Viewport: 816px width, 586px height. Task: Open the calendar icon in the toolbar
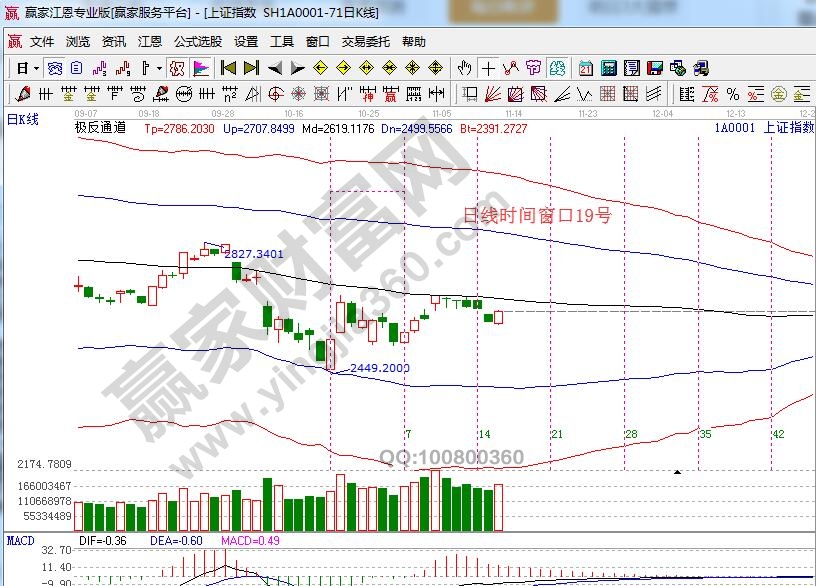point(584,68)
